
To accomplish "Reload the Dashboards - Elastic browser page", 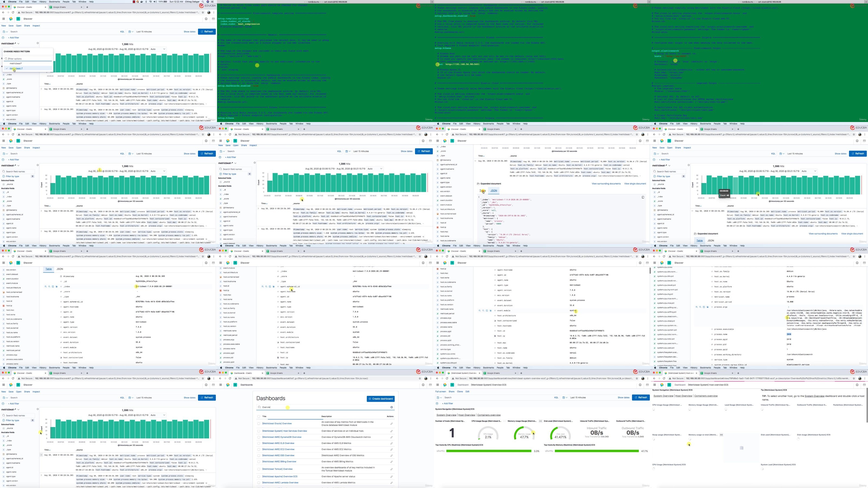I will [x=230, y=378].
